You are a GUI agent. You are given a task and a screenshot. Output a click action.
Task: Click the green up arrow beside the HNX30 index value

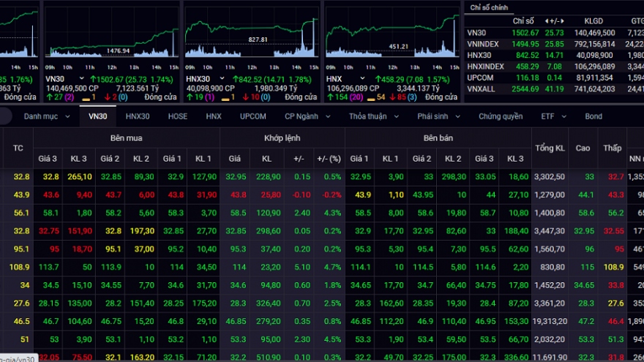(235, 78)
